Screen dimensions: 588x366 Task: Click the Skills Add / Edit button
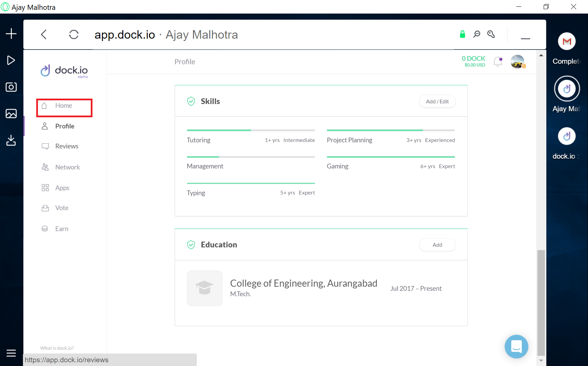(x=437, y=101)
